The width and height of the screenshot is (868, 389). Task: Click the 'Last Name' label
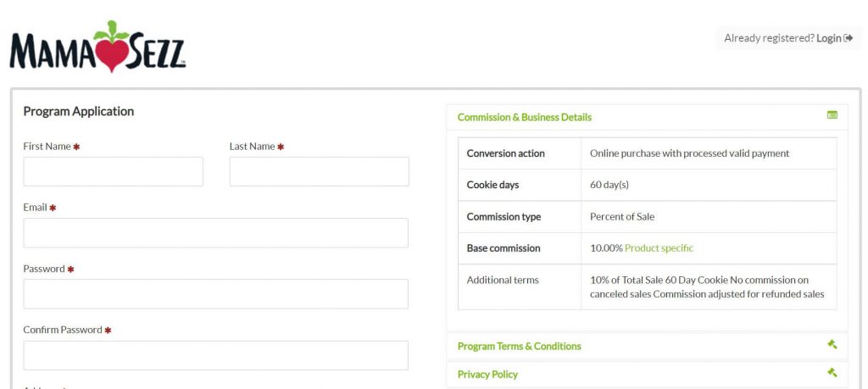click(252, 147)
